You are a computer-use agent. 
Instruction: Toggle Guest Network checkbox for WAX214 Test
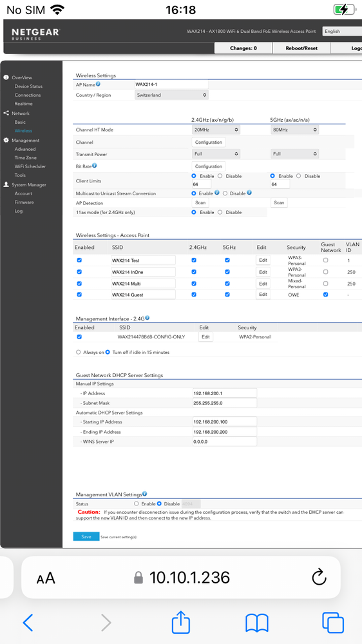tap(325, 260)
